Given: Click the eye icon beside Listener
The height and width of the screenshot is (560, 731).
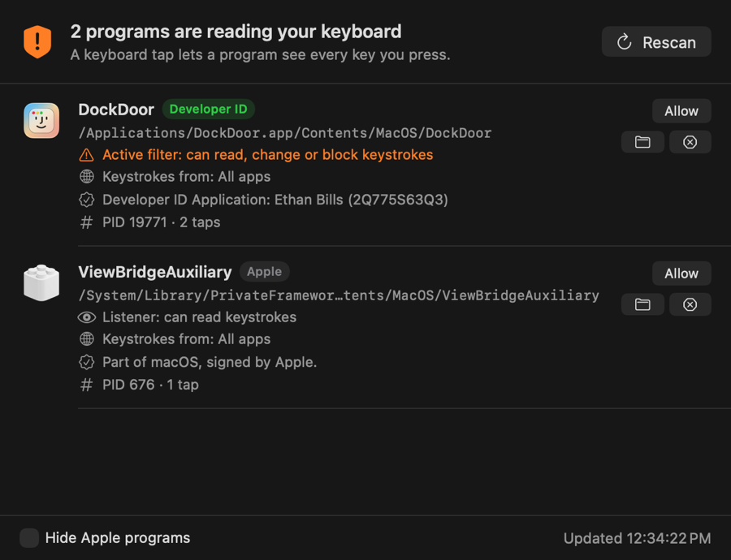Looking at the screenshot, I should 87,317.
